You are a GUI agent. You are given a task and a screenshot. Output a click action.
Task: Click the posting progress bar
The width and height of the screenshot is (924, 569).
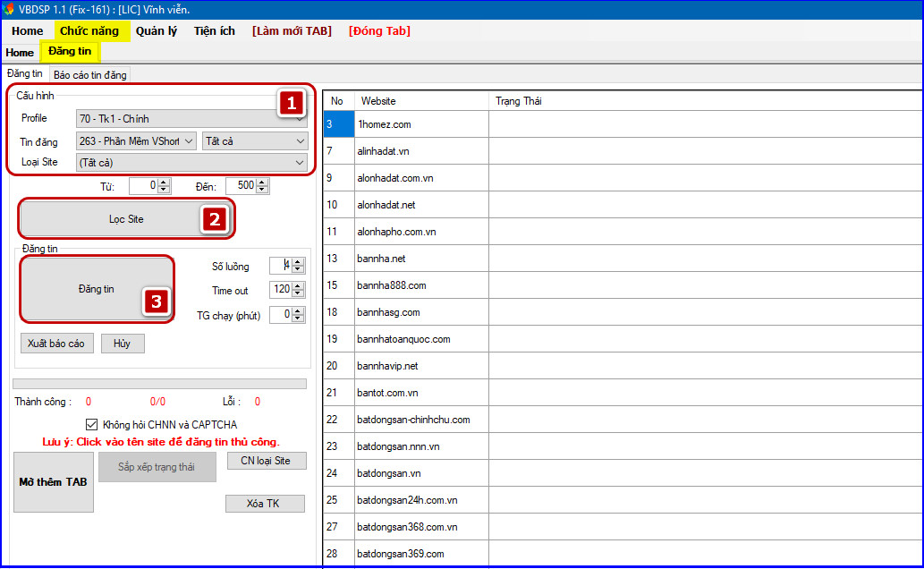(160, 384)
